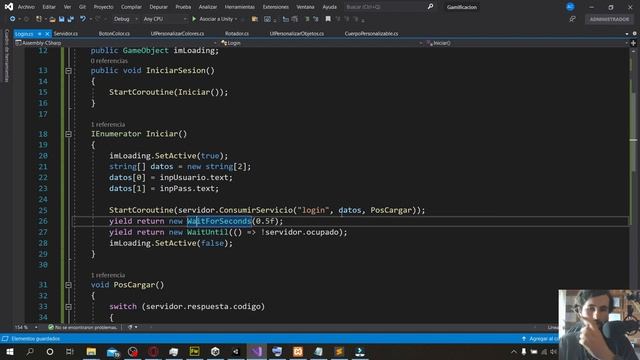Click the Elementos guardados status text
640x360 pixels.
tap(36, 339)
